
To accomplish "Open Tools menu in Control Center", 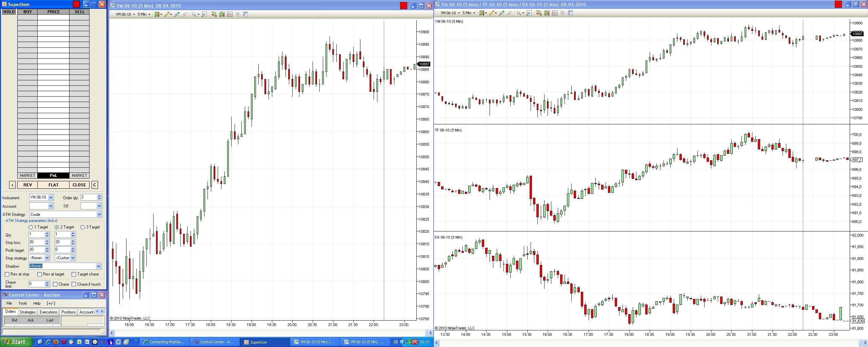I will [23, 303].
